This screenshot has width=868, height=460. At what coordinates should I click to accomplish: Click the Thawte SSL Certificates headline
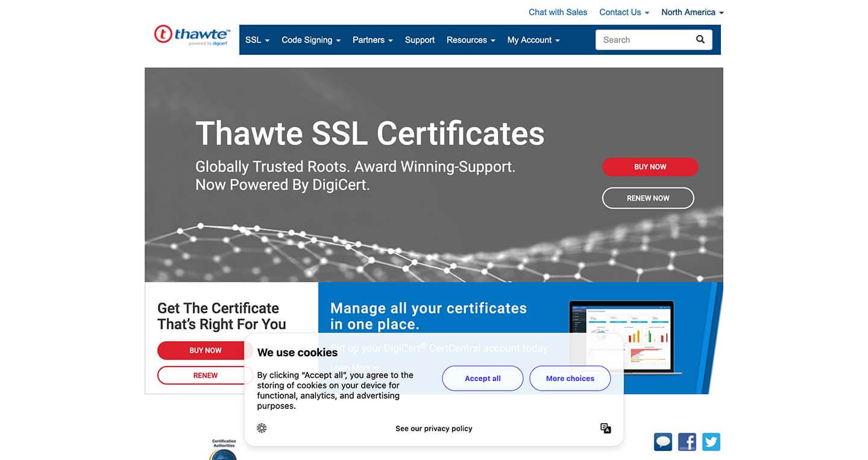[370, 133]
